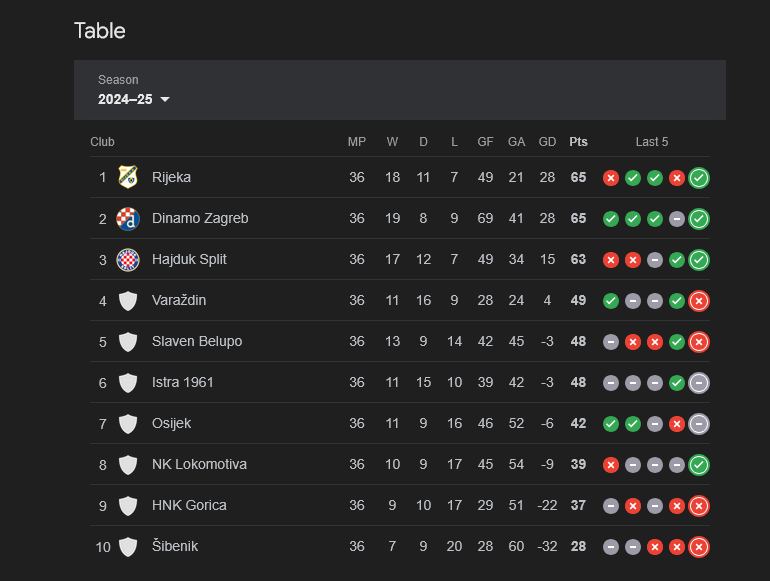Viewport: 770px width, 581px height.
Task: Click Varaždin's placeholder shield icon
Action: [x=127, y=300]
